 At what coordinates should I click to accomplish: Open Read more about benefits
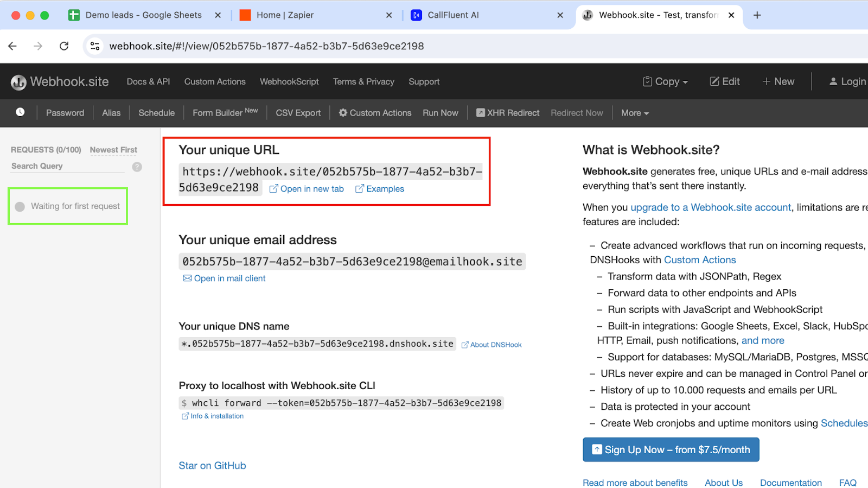tap(635, 483)
